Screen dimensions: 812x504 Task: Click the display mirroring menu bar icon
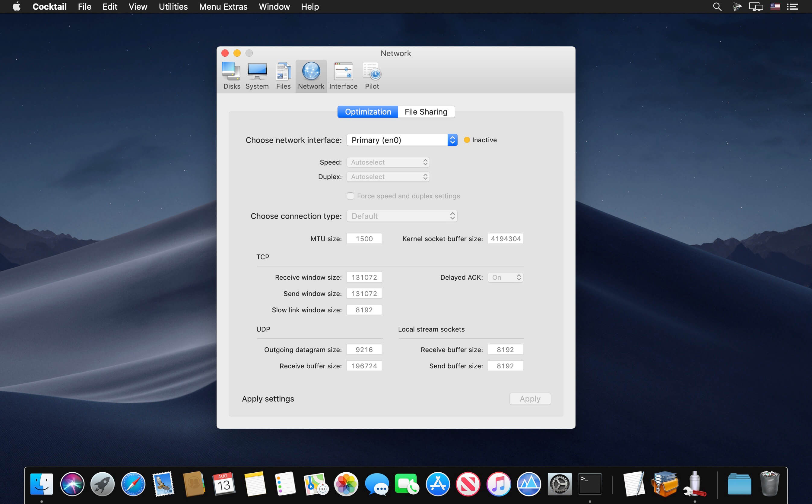tap(756, 7)
